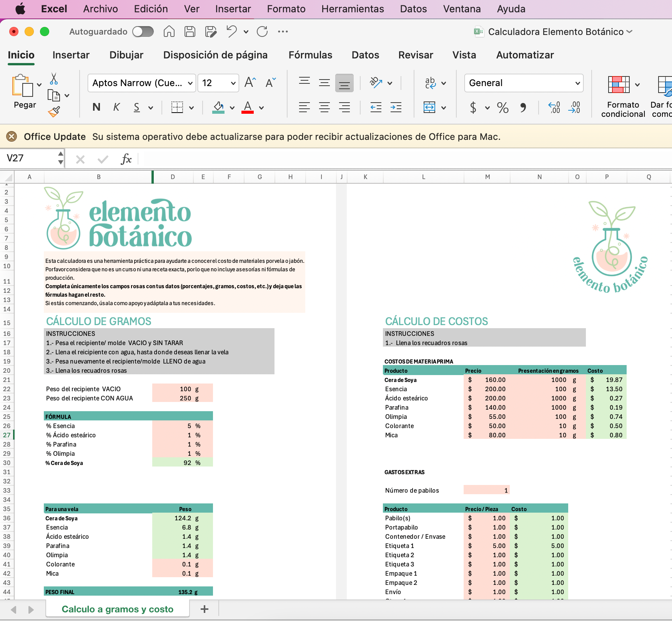Toggle the Autoguardado switch
Image resolution: width=672 pixels, height=621 pixels.
(x=143, y=32)
